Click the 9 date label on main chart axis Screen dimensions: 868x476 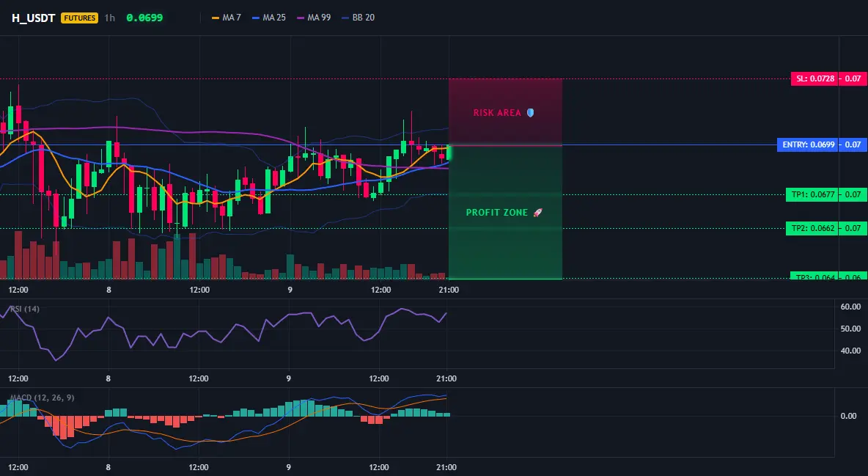[290, 290]
